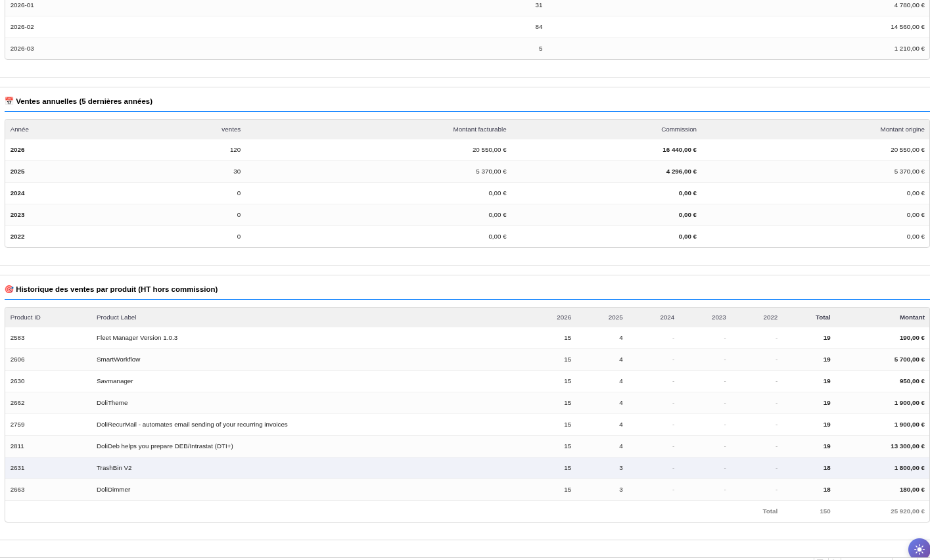
Task: Click the Montant origine column header
Action: click(x=902, y=129)
